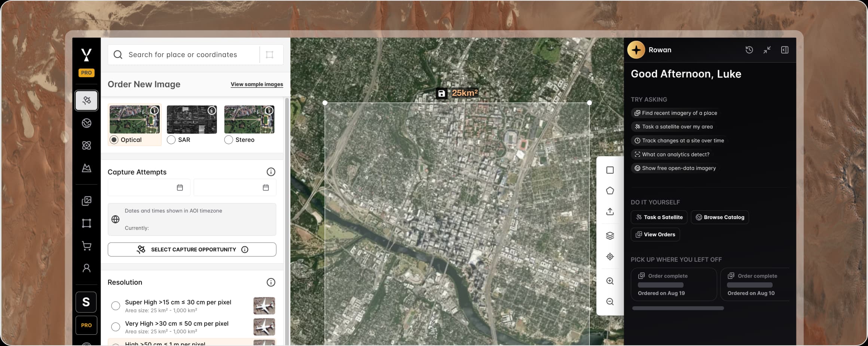Image resolution: width=868 pixels, height=346 pixels.
Task: Open the end date picker calendar
Action: (x=266, y=188)
